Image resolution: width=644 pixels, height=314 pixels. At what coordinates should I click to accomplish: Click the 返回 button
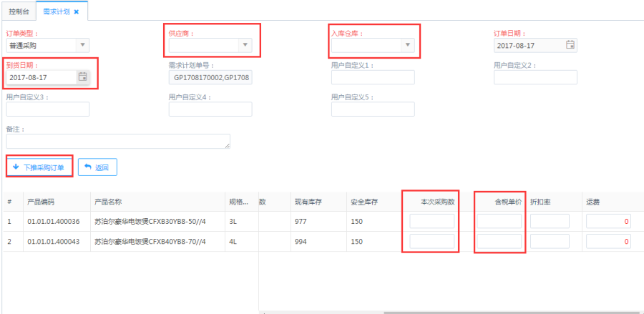click(x=97, y=167)
